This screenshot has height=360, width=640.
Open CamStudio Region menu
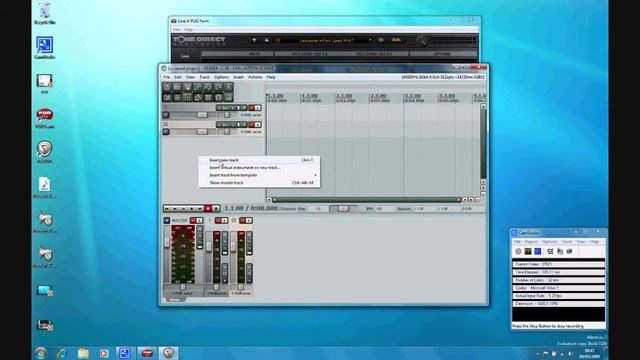click(x=531, y=242)
